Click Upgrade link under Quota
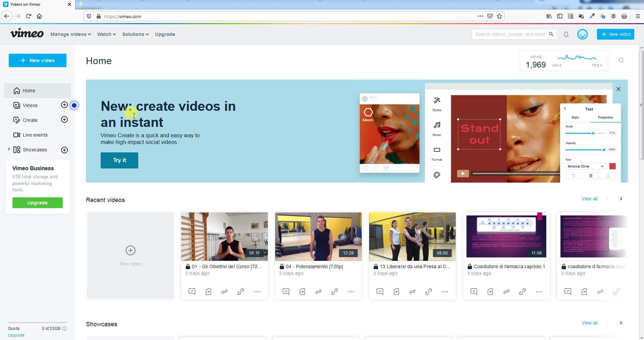 tap(16, 335)
